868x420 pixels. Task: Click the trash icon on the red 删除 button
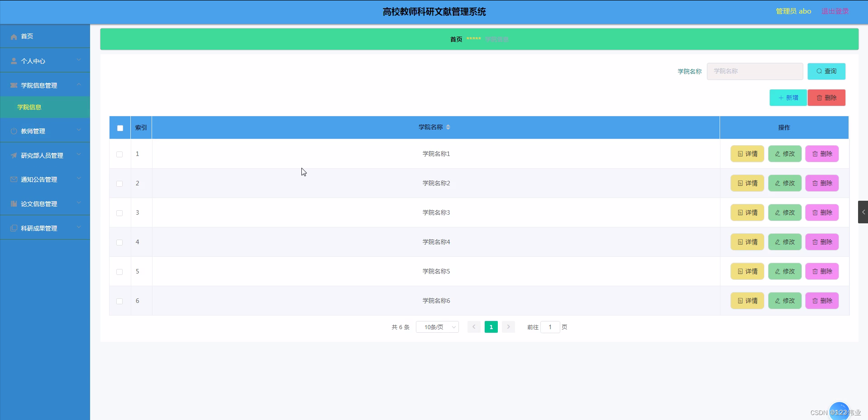(x=818, y=98)
